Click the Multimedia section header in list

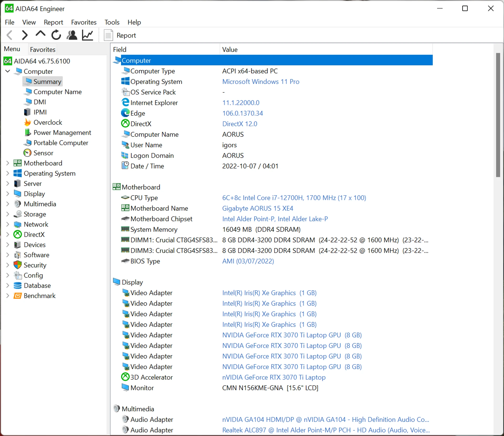coord(134,409)
